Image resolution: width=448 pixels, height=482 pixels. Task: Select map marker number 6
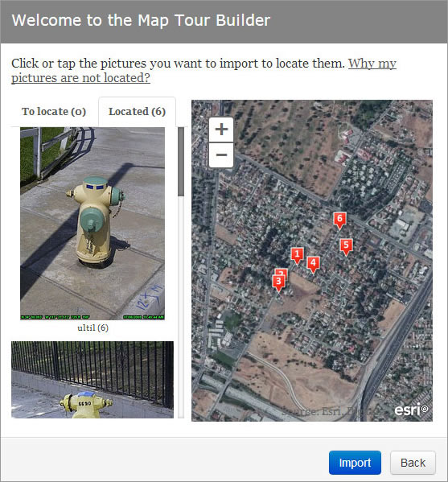tap(339, 220)
